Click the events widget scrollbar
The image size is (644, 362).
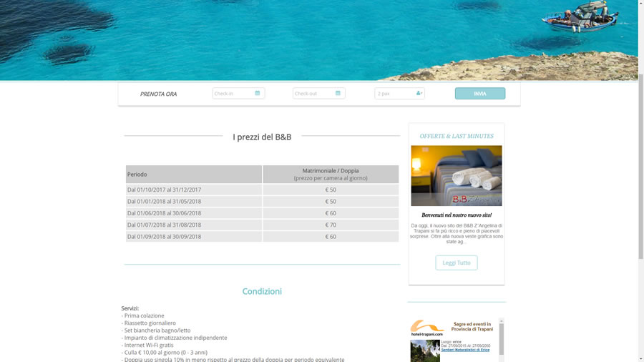point(502,338)
